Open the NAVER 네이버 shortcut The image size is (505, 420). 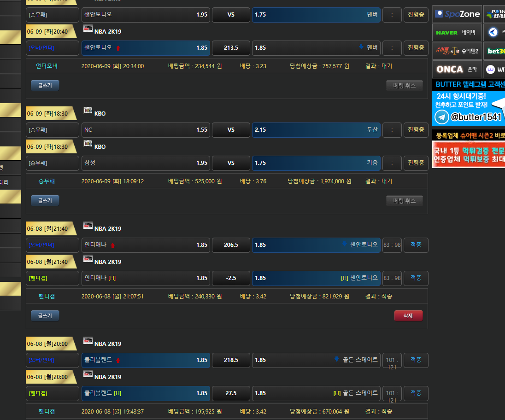tap(457, 33)
